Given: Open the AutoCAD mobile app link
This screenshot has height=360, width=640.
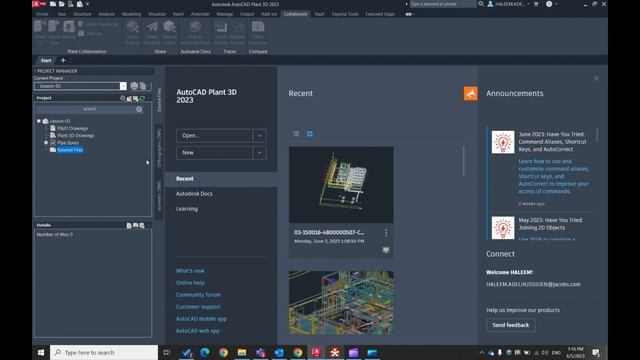Looking at the screenshot, I should pyautogui.click(x=201, y=319).
